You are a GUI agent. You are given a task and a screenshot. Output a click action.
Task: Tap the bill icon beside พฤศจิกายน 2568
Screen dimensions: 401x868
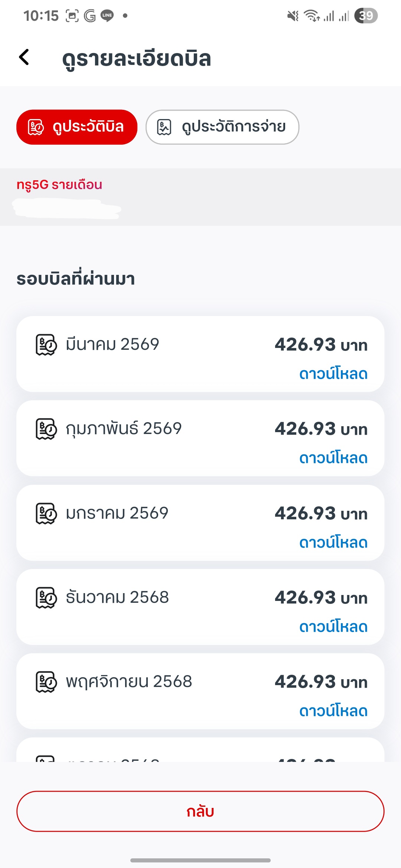[x=46, y=682]
